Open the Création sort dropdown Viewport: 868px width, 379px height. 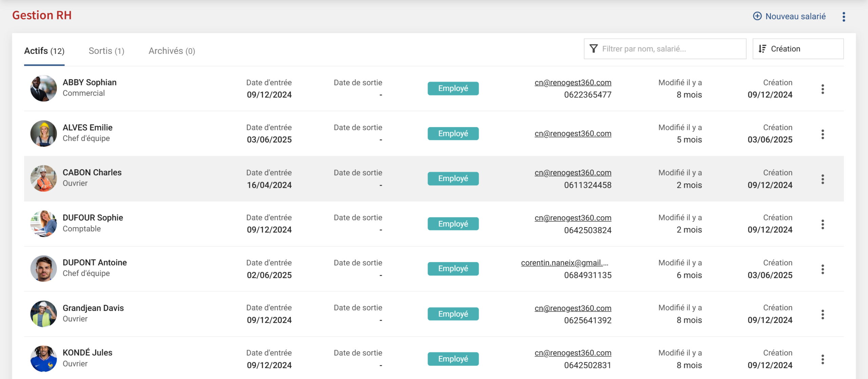click(798, 49)
